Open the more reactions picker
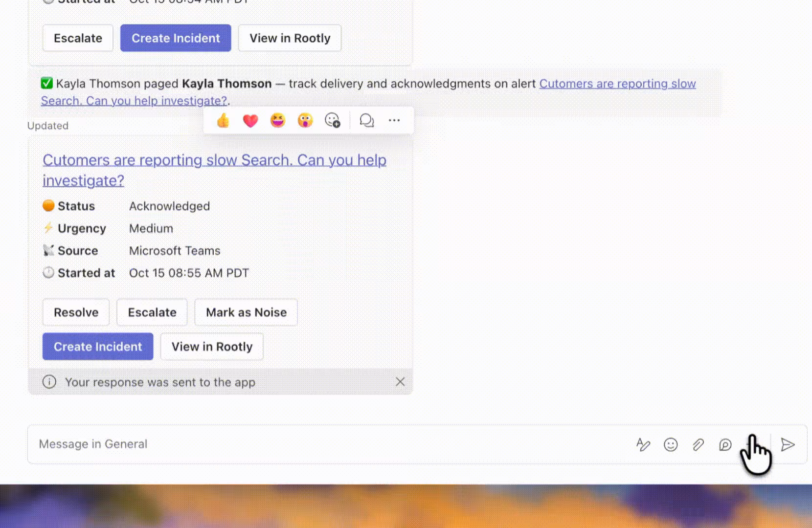Viewport: 812px width, 528px height. 333,120
